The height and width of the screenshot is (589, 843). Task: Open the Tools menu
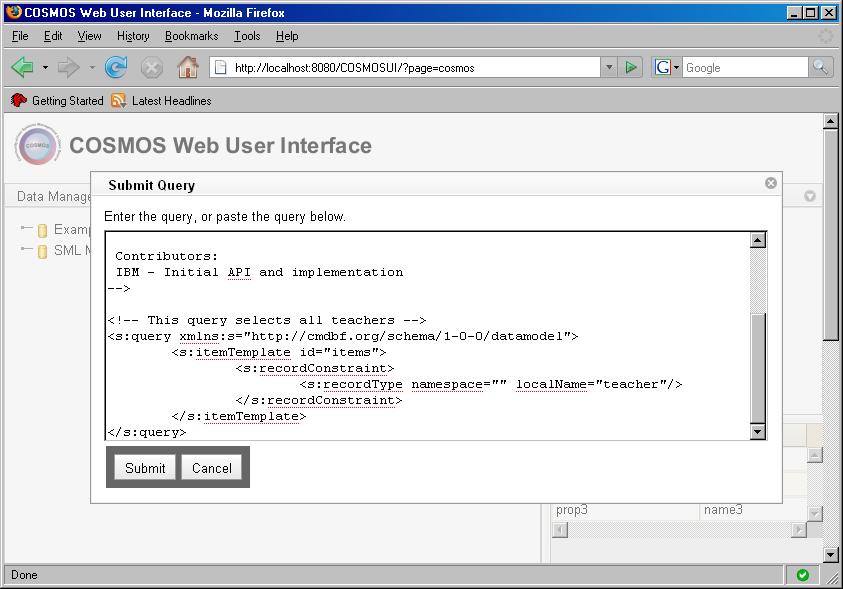coord(247,36)
